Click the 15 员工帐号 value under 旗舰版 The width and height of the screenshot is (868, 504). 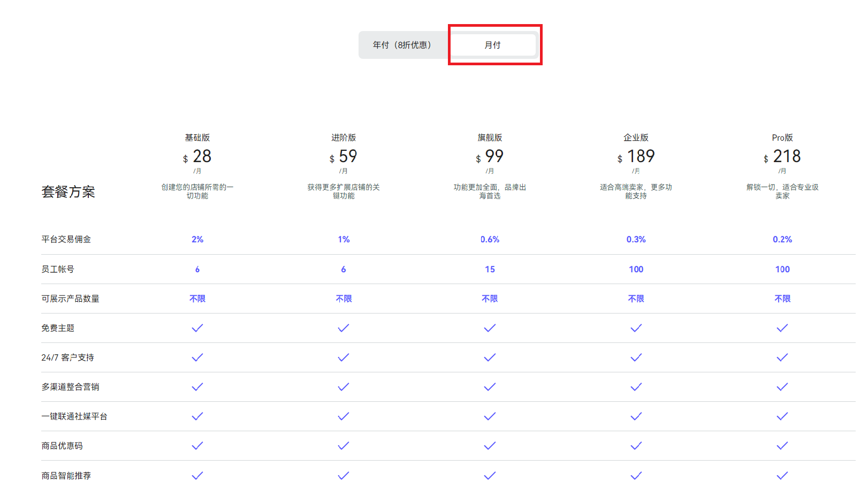coord(490,269)
